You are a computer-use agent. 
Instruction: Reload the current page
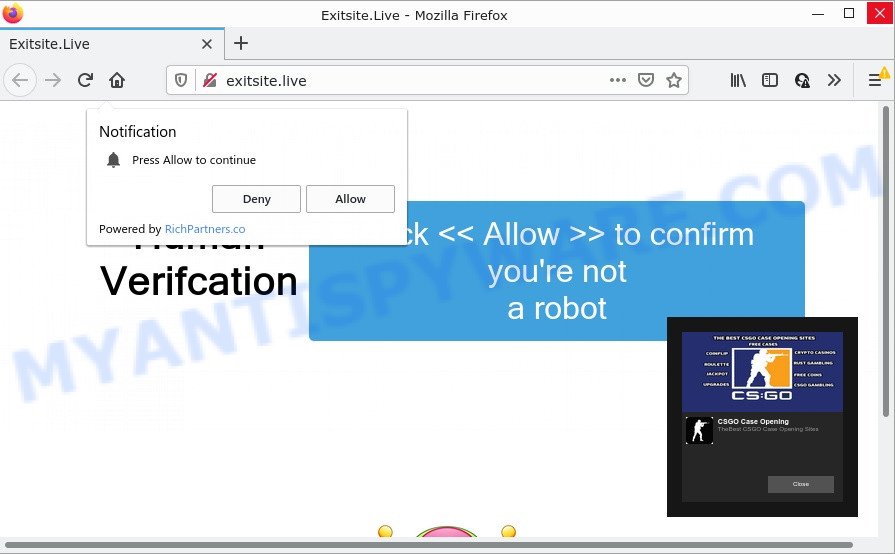[x=85, y=80]
